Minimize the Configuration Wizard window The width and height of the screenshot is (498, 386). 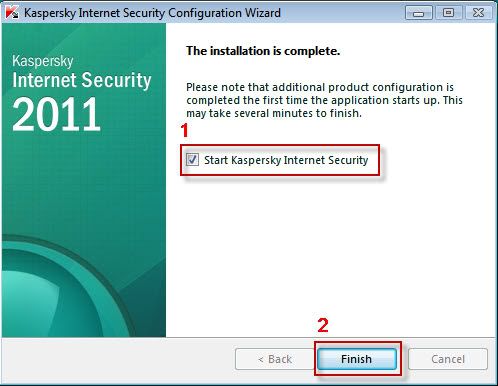pyautogui.click(x=419, y=13)
